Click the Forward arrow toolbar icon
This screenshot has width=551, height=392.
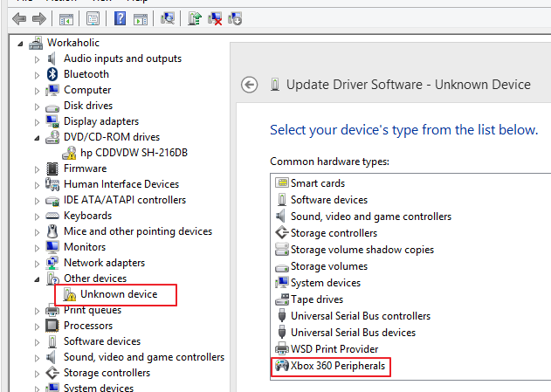pyautogui.click(x=39, y=18)
